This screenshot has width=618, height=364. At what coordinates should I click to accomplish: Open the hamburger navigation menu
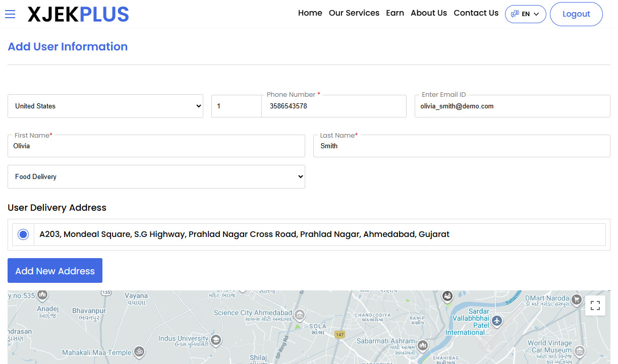10,14
